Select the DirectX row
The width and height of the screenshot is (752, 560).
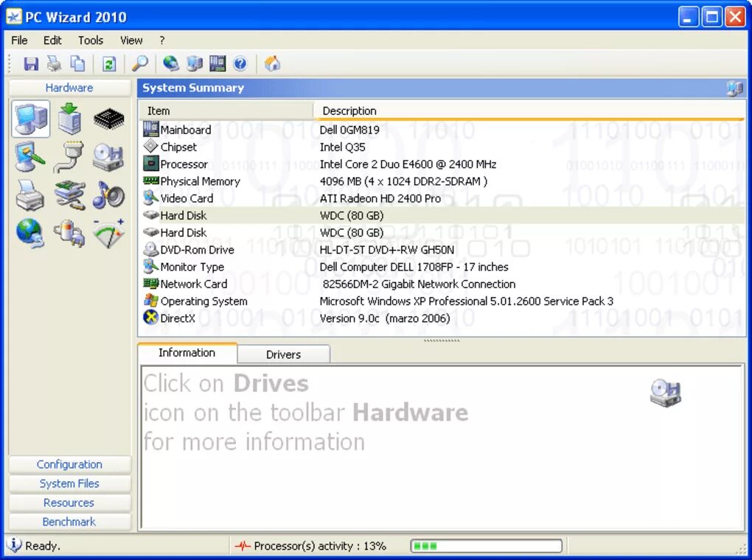[x=442, y=318]
